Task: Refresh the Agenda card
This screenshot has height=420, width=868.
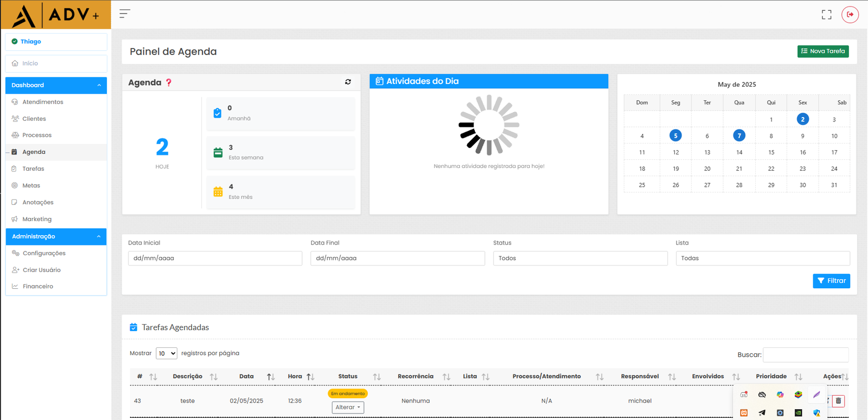Action: tap(348, 82)
